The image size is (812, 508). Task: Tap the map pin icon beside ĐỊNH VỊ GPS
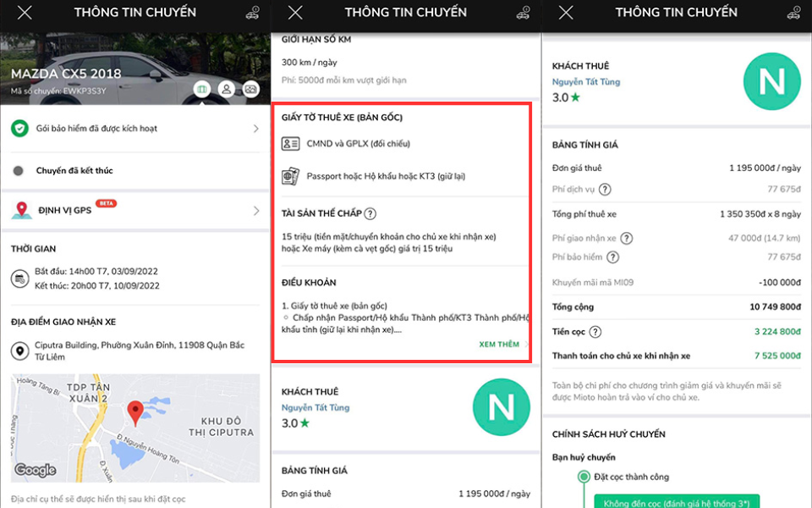point(21,210)
